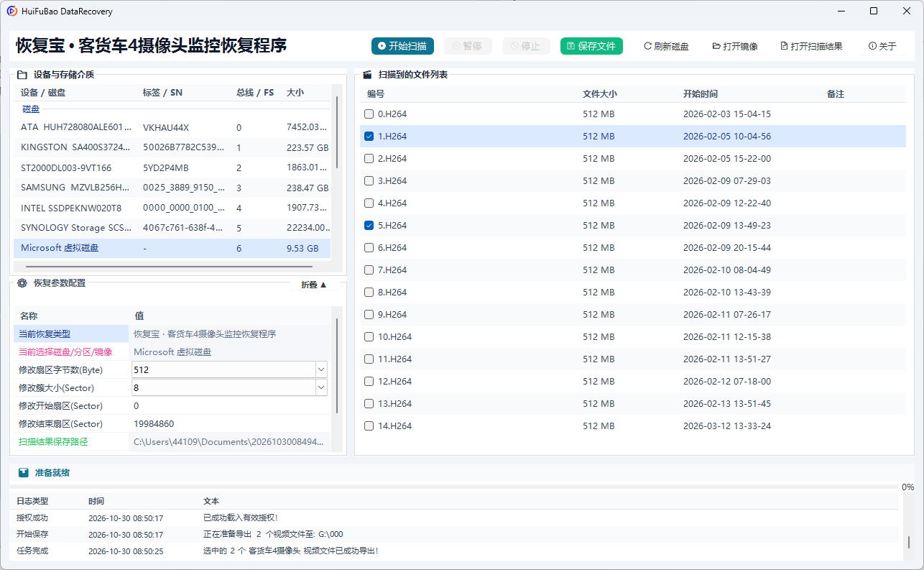
Task: Click the 编号 column header
Action: tap(376, 94)
